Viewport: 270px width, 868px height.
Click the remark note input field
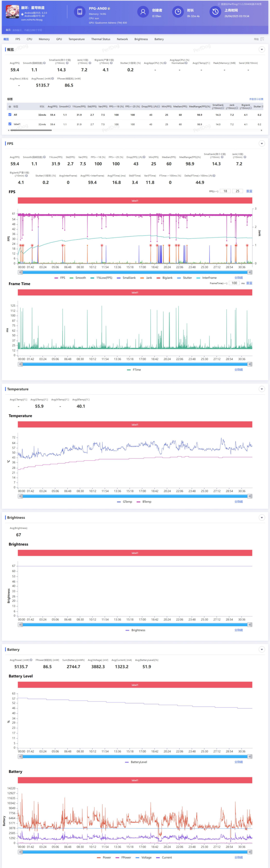coord(27,30)
